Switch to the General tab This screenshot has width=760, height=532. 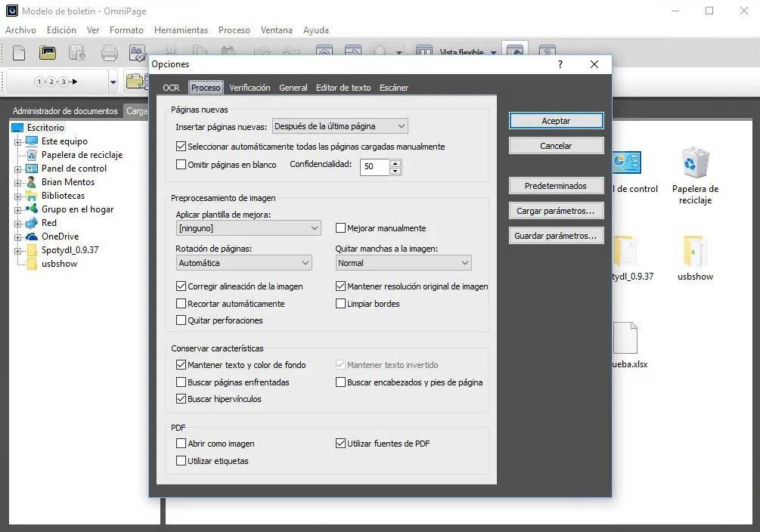(293, 88)
